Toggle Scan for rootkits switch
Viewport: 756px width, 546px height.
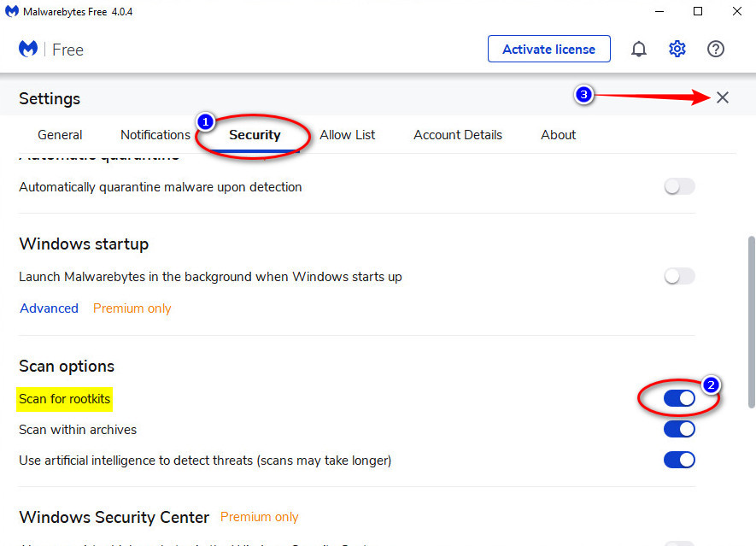(679, 398)
